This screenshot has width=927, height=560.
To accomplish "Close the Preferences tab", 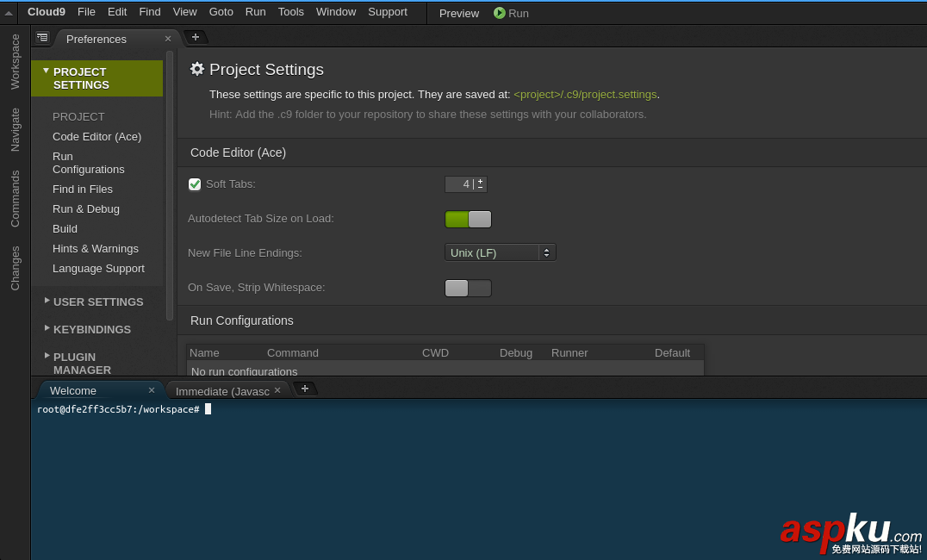I will (168, 39).
